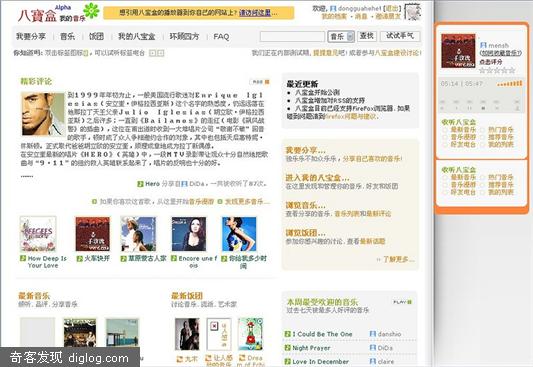The width and height of the screenshot is (533, 367).
Task: Open the FAQ navigation item
Action: (x=221, y=36)
